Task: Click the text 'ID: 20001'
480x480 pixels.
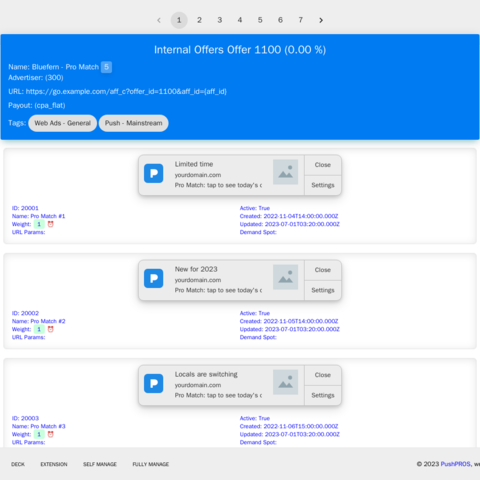Action: pyautogui.click(x=25, y=208)
